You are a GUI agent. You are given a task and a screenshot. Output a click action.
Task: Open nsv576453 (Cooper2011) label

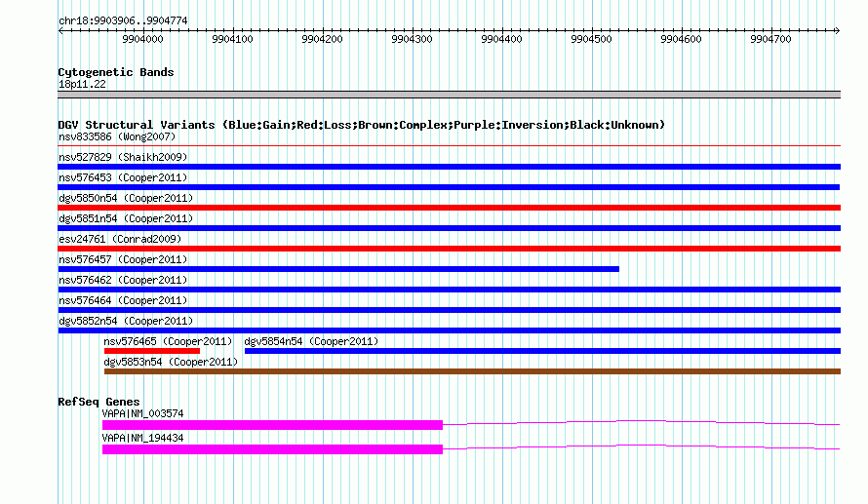123,177
